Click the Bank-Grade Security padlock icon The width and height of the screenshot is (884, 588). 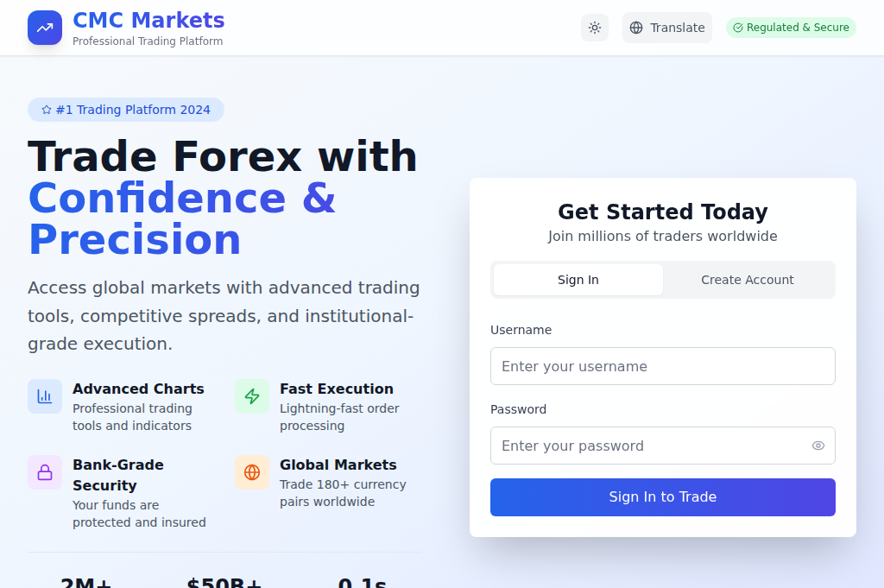(44, 471)
